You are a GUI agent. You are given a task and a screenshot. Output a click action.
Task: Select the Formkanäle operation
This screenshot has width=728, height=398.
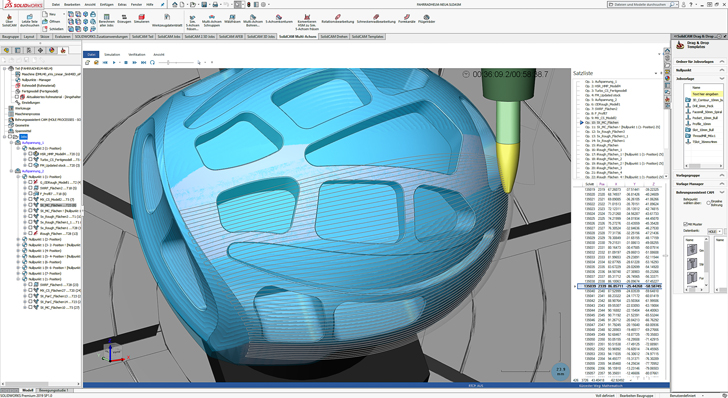coord(407,19)
